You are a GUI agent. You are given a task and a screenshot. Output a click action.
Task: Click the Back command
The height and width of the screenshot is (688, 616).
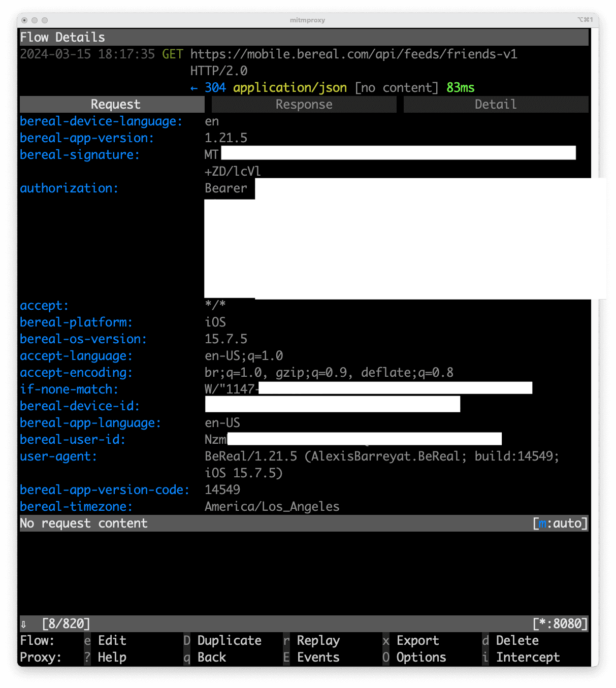point(205,657)
